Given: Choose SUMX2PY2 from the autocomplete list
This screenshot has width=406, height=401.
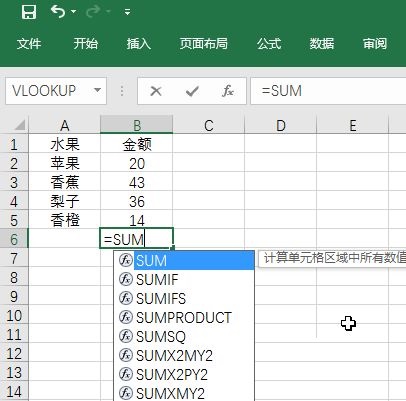Looking at the screenshot, I should [184, 374].
